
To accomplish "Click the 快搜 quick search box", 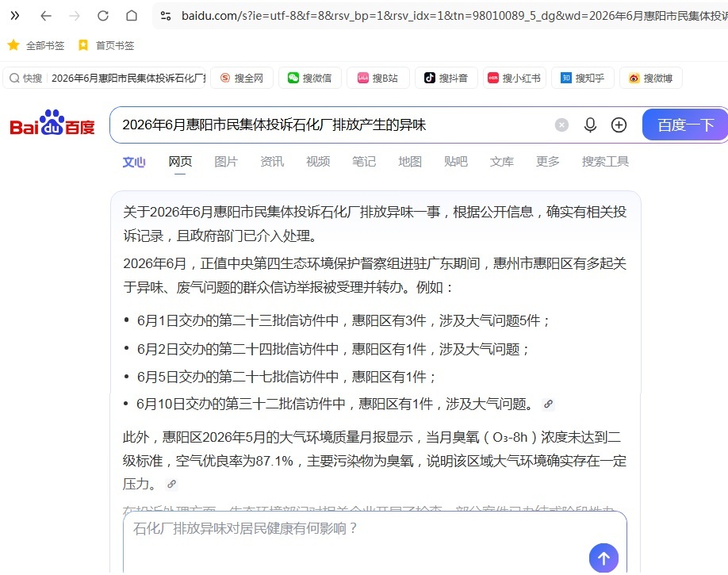I will tap(105, 78).
